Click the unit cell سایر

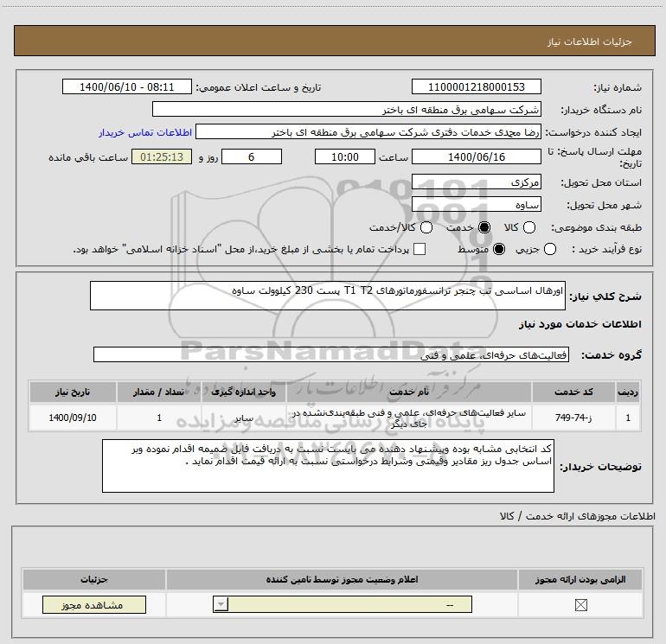pyautogui.click(x=244, y=418)
